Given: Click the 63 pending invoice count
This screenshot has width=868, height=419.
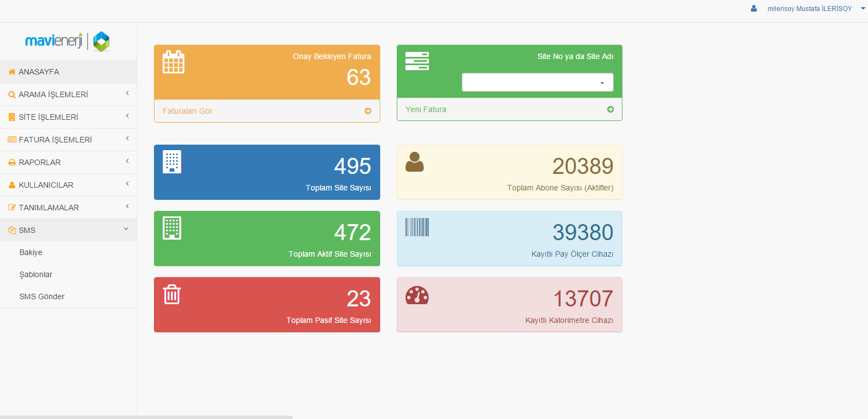Looking at the screenshot, I should [x=359, y=77].
